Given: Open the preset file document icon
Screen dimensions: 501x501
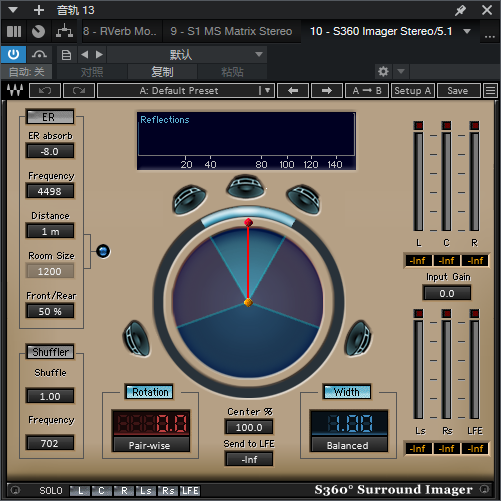Looking at the screenshot, I should point(66,54).
